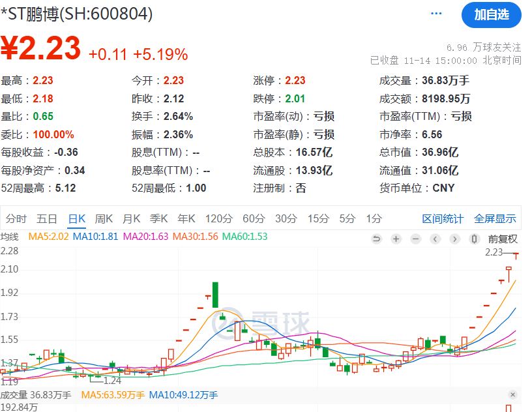Zoom in on the chart with the plus icon
532x412 pixels.
pyautogui.click(x=396, y=239)
